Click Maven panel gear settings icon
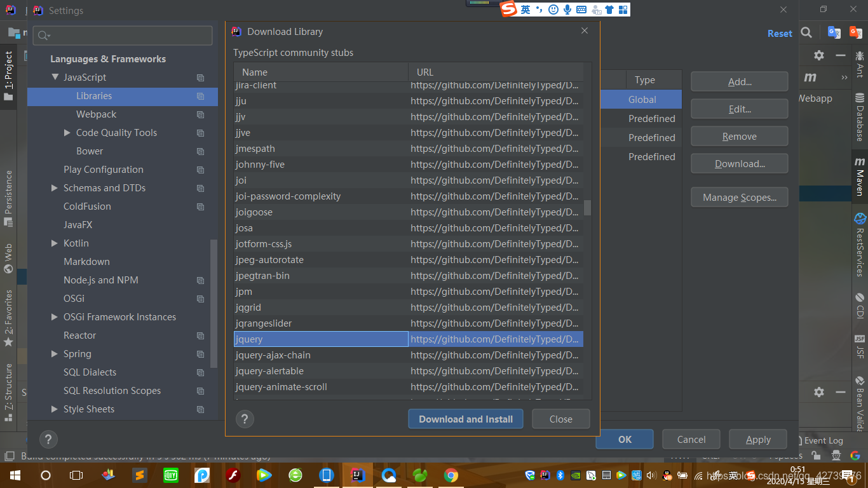 [x=819, y=55]
